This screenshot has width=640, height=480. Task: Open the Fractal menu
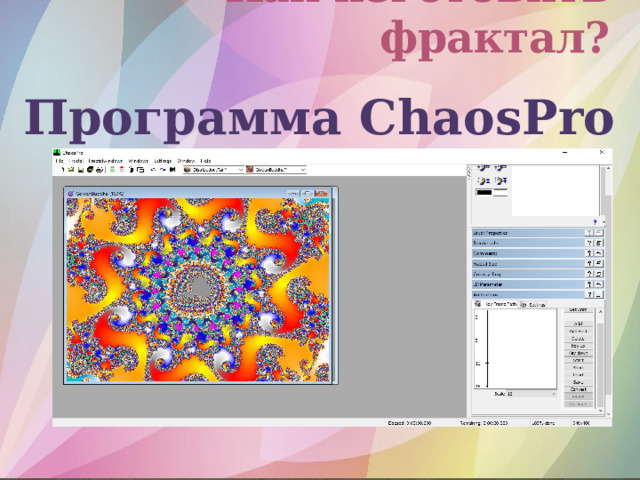(76, 161)
